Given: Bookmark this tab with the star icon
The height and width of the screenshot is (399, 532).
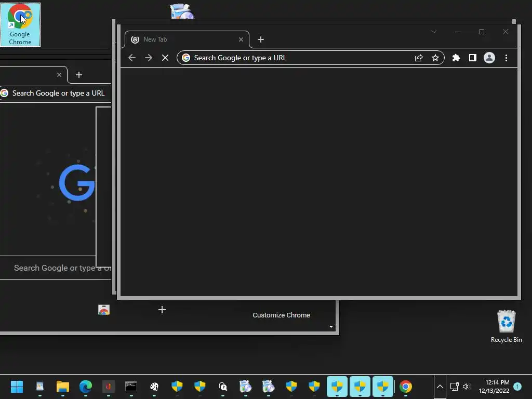Looking at the screenshot, I should [x=435, y=58].
